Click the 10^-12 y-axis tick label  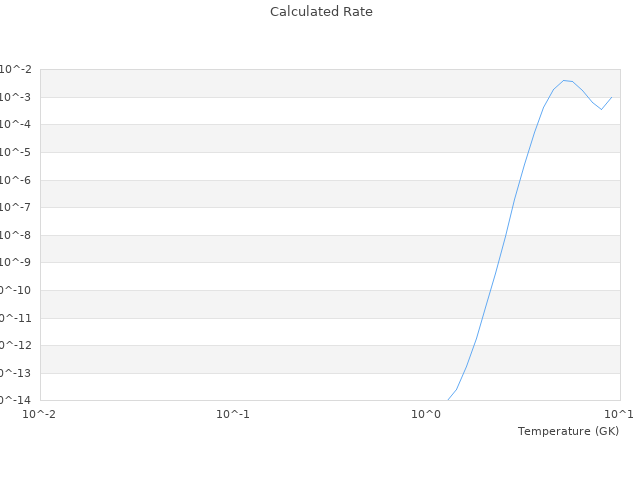point(15,345)
